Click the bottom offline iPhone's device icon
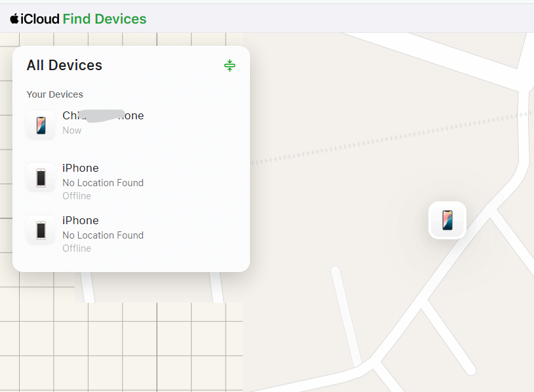 41,229
